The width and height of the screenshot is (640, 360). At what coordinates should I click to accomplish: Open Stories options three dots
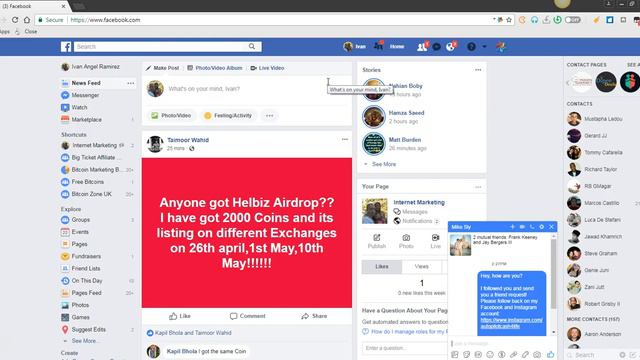[478, 70]
